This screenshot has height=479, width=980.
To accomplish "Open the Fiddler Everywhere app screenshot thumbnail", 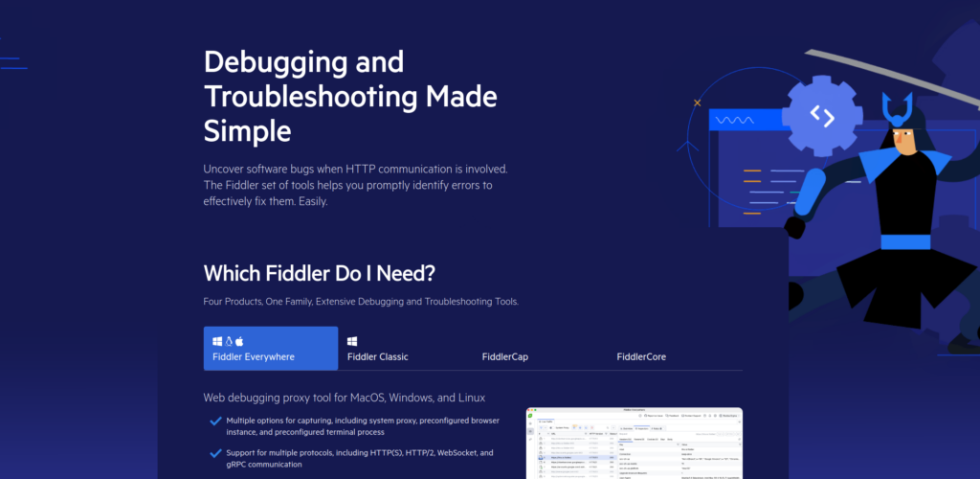I will (635, 444).
